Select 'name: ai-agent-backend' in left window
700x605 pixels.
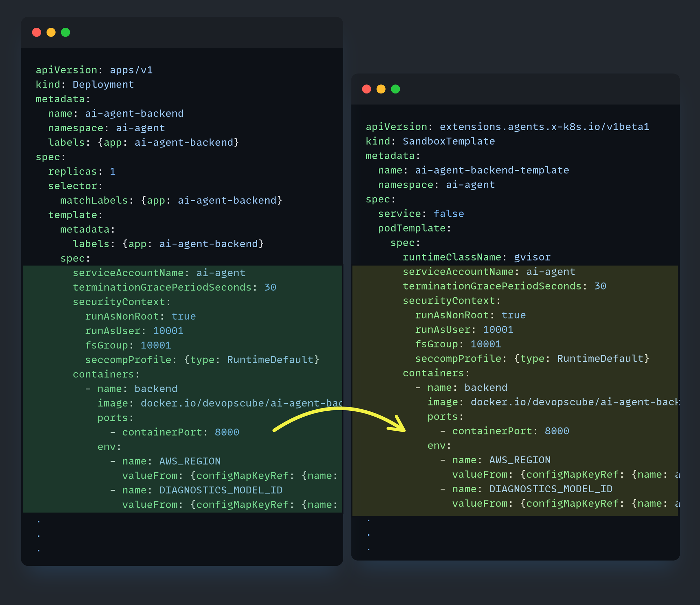[x=116, y=113]
